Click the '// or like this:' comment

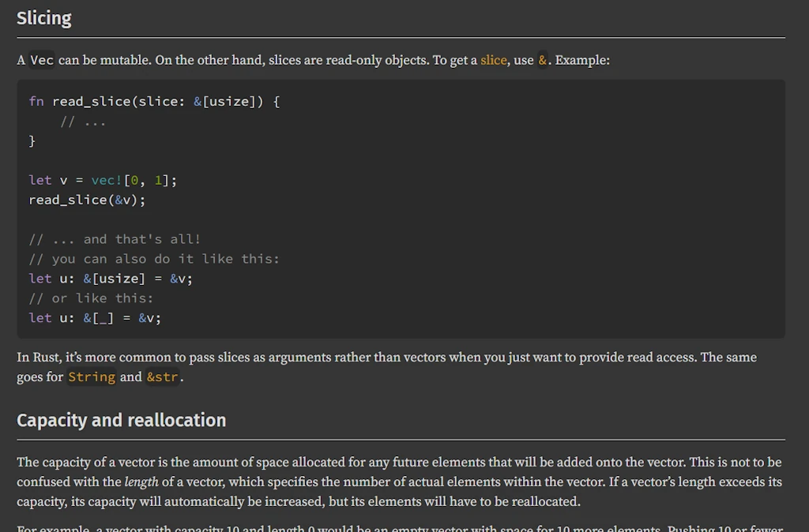[x=91, y=298]
